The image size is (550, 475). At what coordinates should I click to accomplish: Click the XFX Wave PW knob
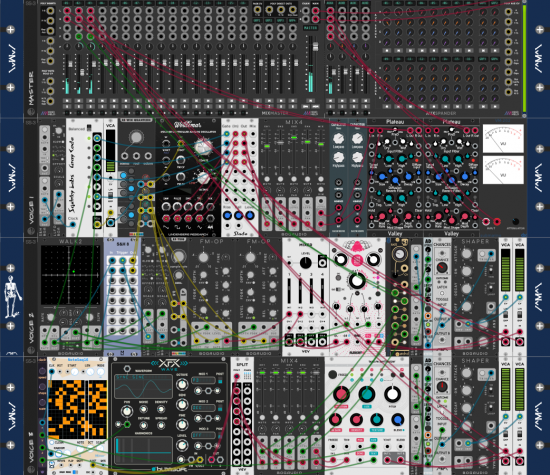[127, 411]
